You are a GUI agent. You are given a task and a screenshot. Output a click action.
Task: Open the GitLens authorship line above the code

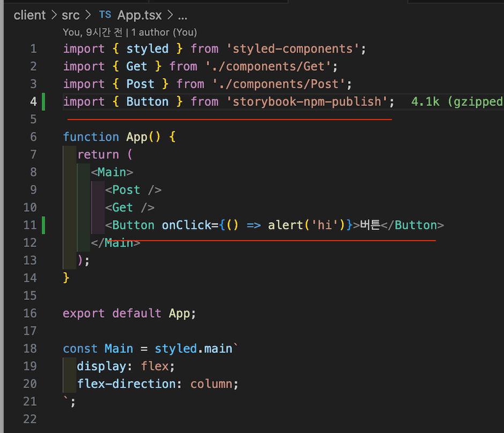point(130,33)
